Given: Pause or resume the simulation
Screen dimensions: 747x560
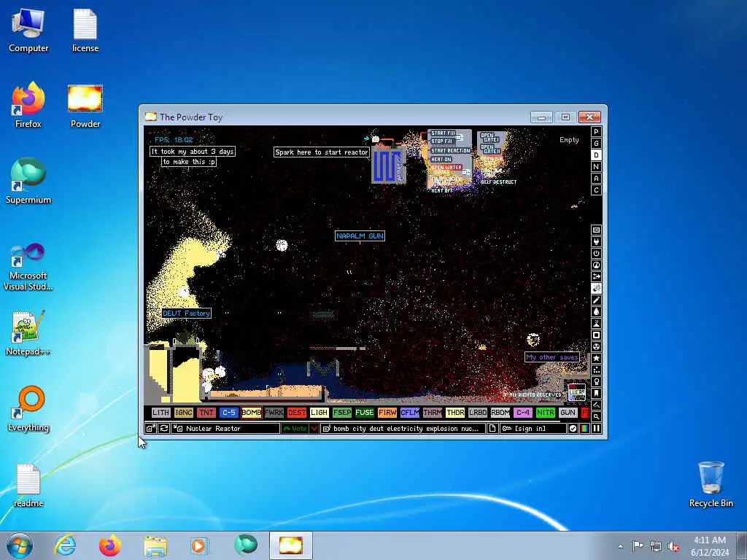Looking at the screenshot, I should tap(596, 428).
